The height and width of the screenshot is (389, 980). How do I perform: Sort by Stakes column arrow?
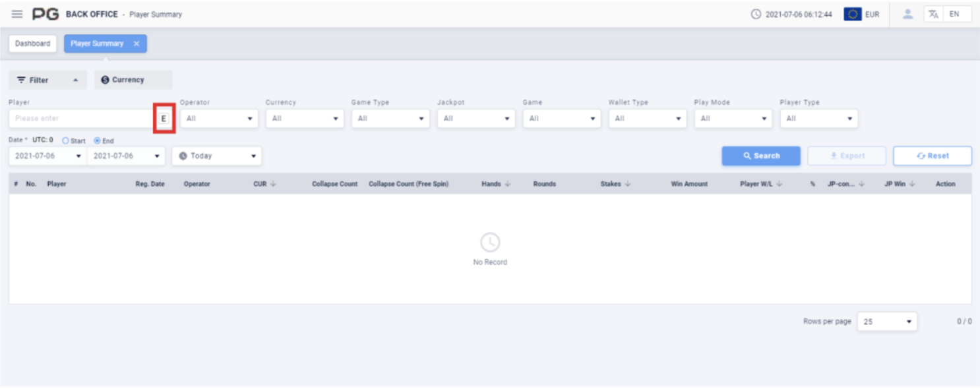pyautogui.click(x=628, y=184)
